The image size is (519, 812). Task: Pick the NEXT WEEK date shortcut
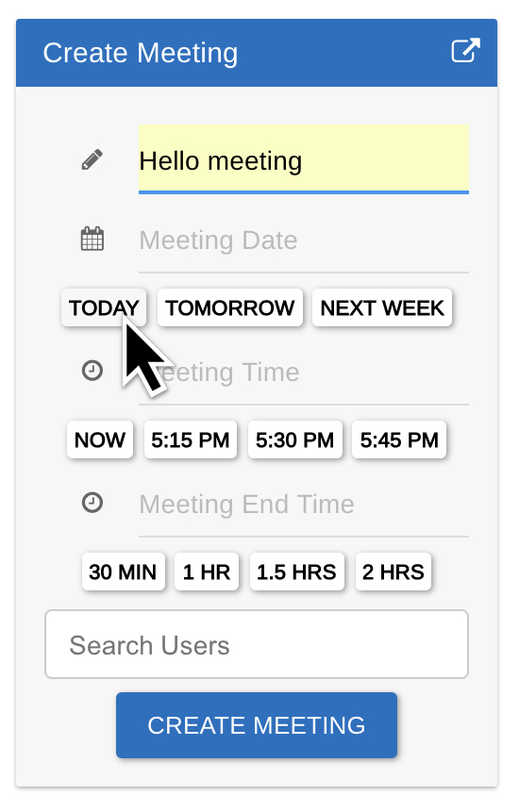382,307
